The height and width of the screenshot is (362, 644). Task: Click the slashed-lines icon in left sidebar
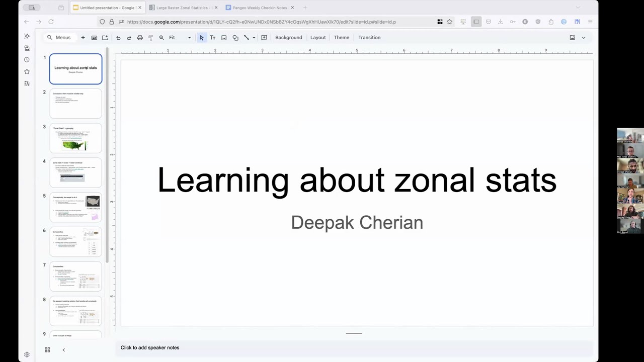click(x=27, y=83)
